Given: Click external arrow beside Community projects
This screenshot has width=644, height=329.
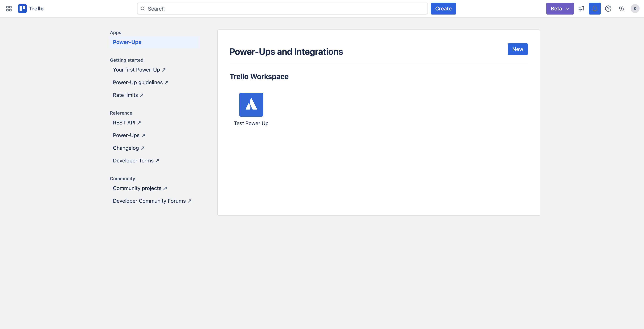Looking at the screenshot, I should pyautogui.click(x=165, y=188).
